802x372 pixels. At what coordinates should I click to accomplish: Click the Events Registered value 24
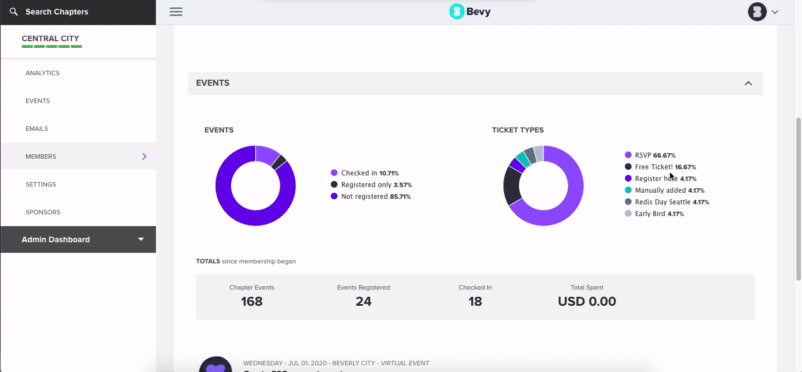click(363, 301)
